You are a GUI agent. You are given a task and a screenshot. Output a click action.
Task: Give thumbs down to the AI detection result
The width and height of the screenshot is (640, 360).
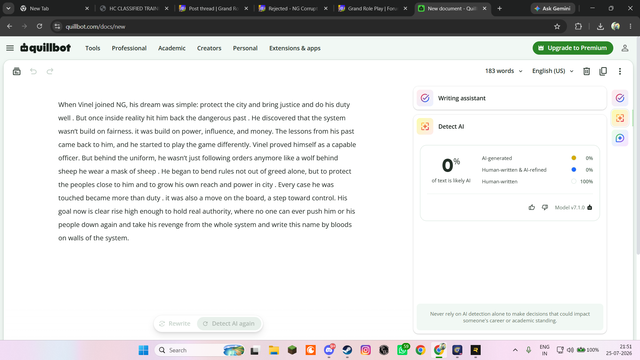coord(544,207)
